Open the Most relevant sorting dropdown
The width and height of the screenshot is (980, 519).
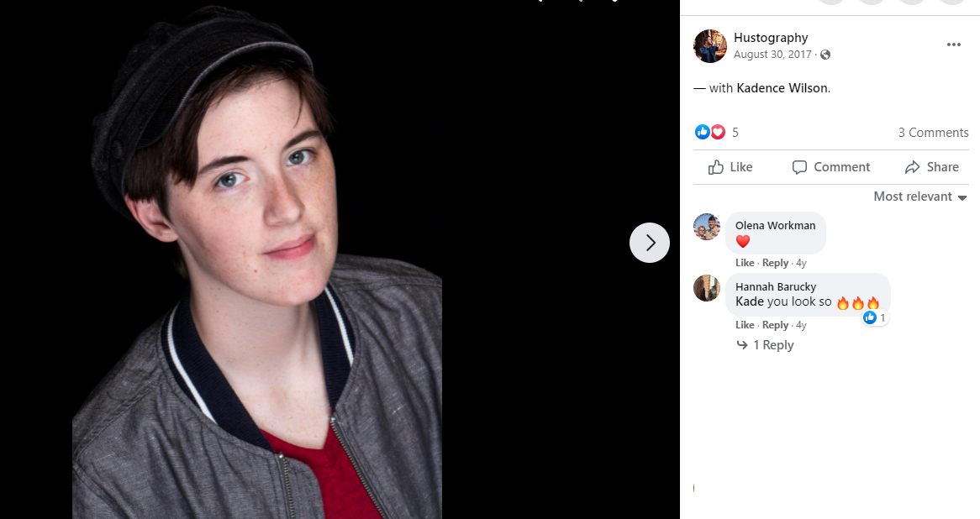click(920, 197)
